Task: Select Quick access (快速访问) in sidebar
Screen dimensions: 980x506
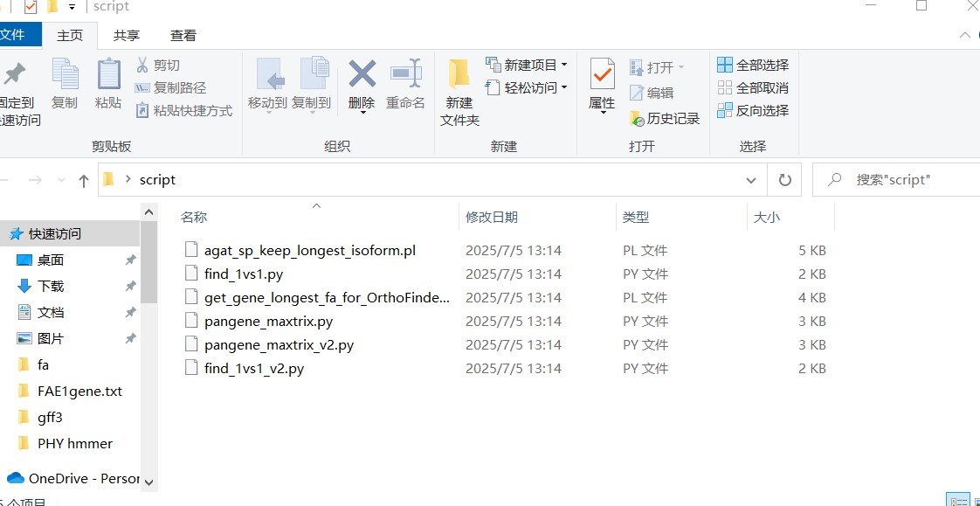Action: pyautogui.click(x=70, y=234)
